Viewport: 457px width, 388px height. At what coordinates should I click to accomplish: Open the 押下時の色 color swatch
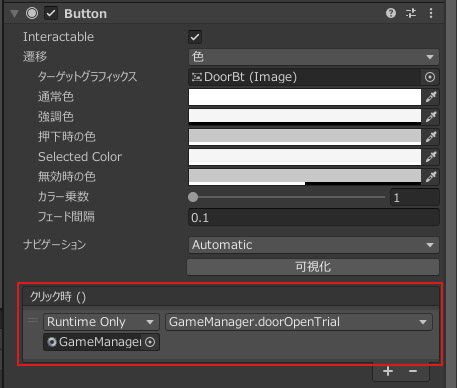click(x=305, y=137)
